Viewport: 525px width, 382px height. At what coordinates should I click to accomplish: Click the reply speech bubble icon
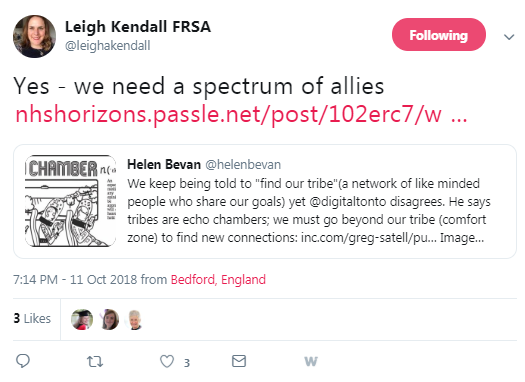23,361
